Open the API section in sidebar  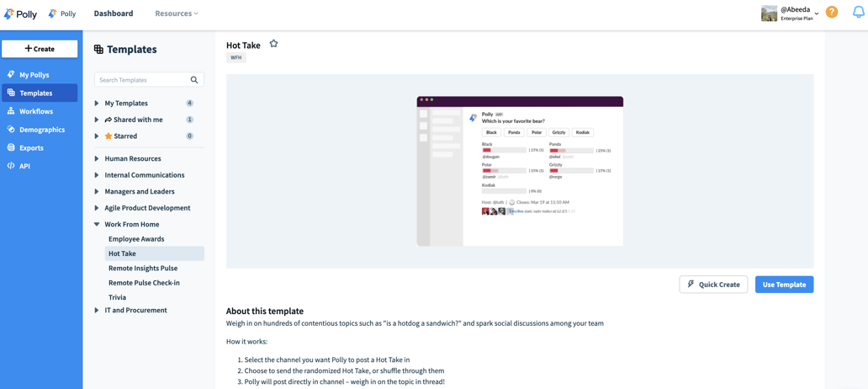pos(24,166)
